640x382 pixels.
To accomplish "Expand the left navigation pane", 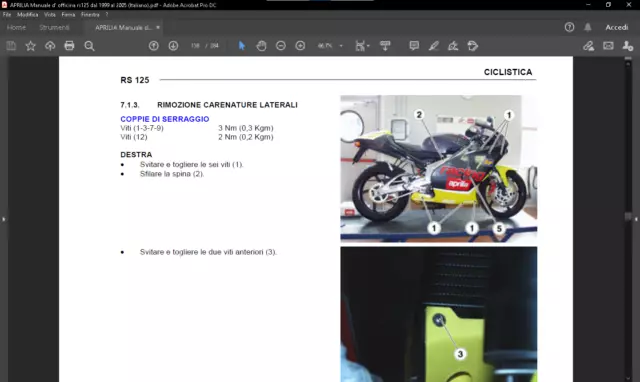I will (3, 219).
